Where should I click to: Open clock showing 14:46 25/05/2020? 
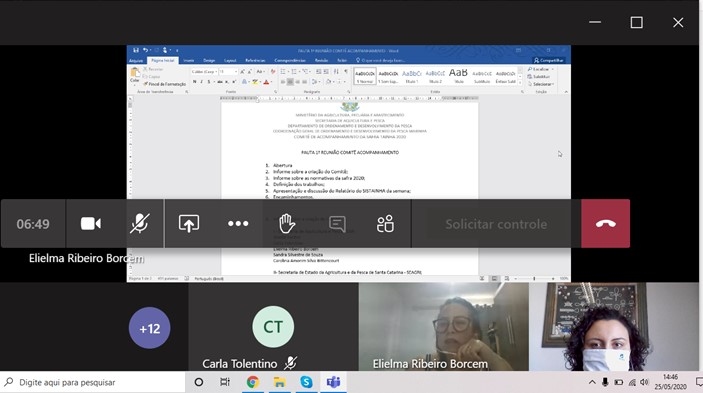670,382
